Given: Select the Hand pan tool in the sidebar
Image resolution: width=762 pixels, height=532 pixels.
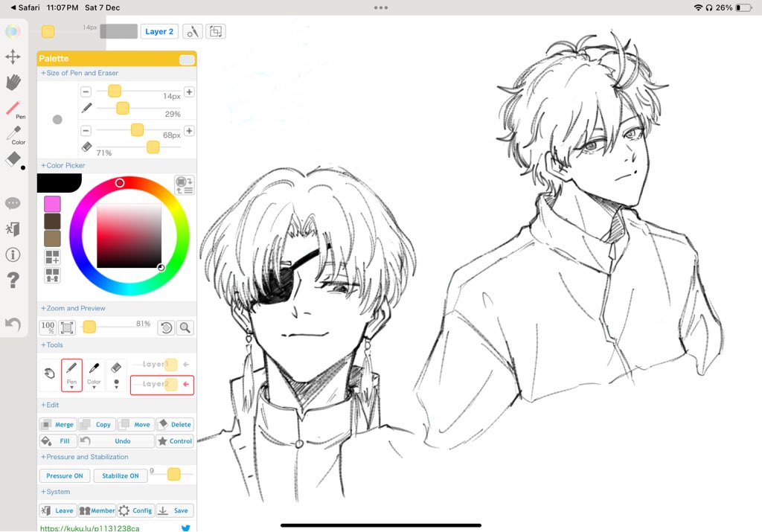Looking at the screenshot, I should tap(13, 82).
